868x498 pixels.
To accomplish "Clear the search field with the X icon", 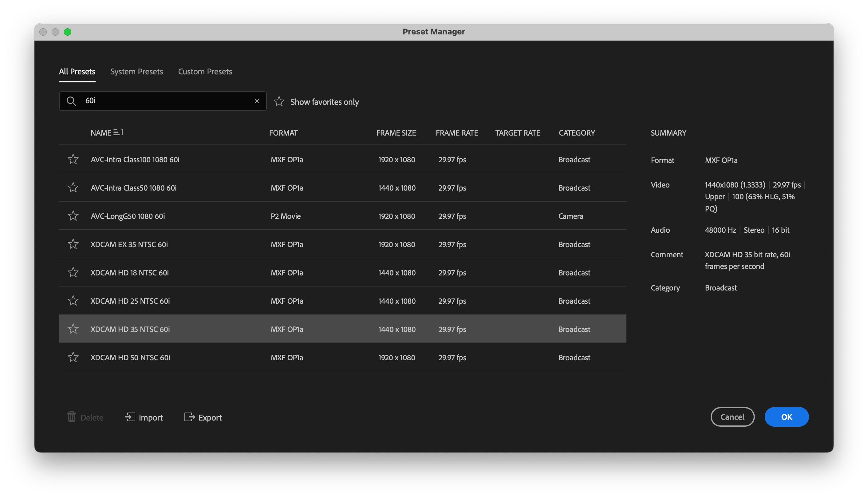I will (257, 101).
